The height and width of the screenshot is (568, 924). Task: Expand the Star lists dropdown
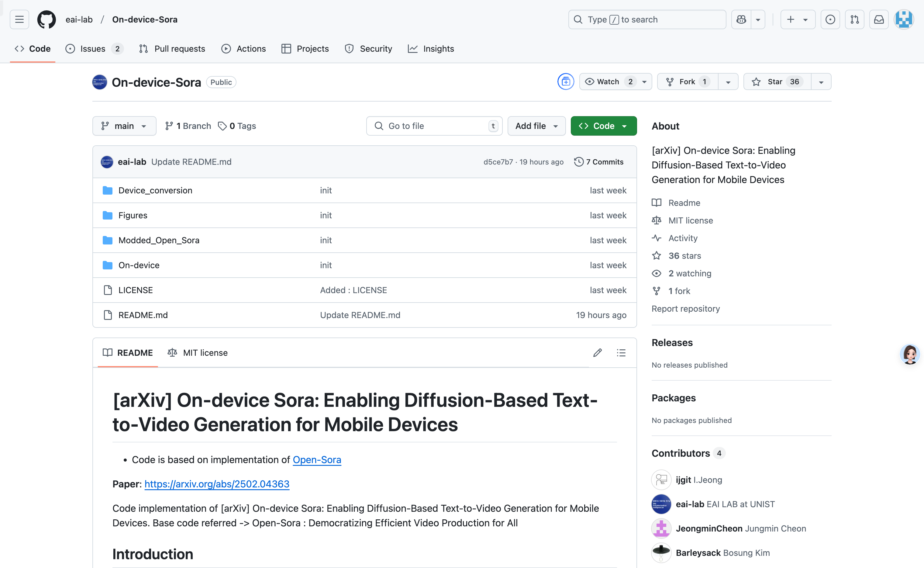coord(821,81)
